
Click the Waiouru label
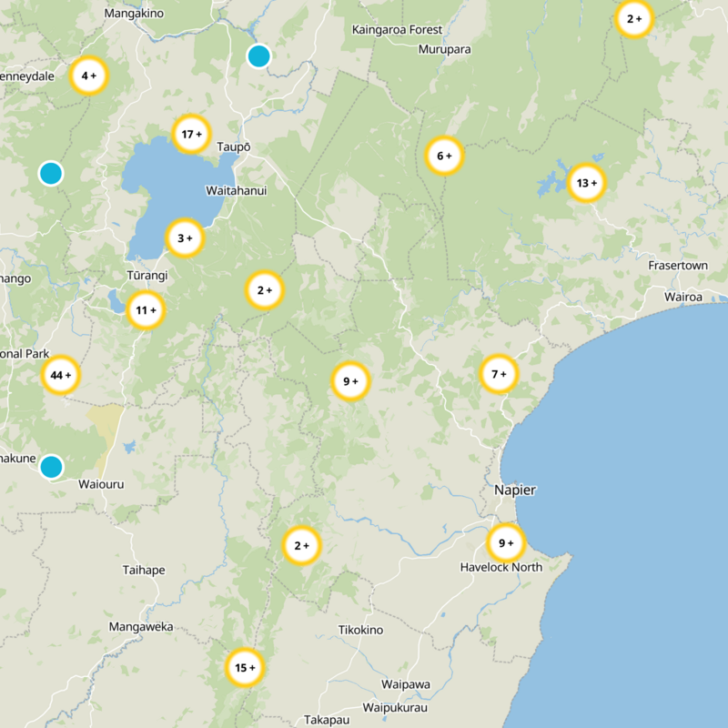coord(101,484)
